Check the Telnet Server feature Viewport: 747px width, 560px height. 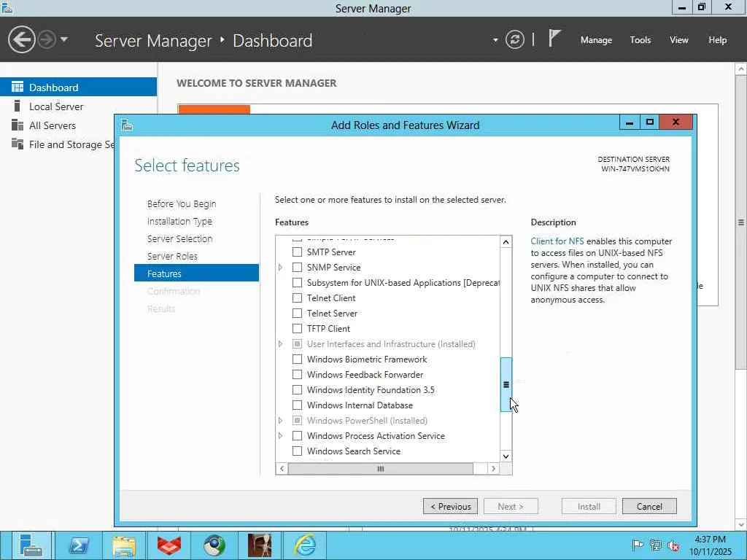[x=297, y=314]
